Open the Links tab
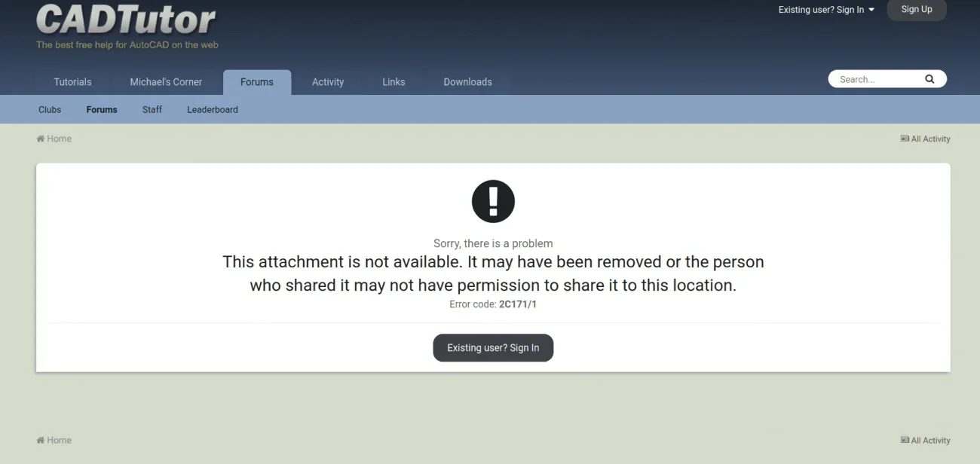Image resolution: width=980 pixels, height=464 pixels. pos(394,82)
